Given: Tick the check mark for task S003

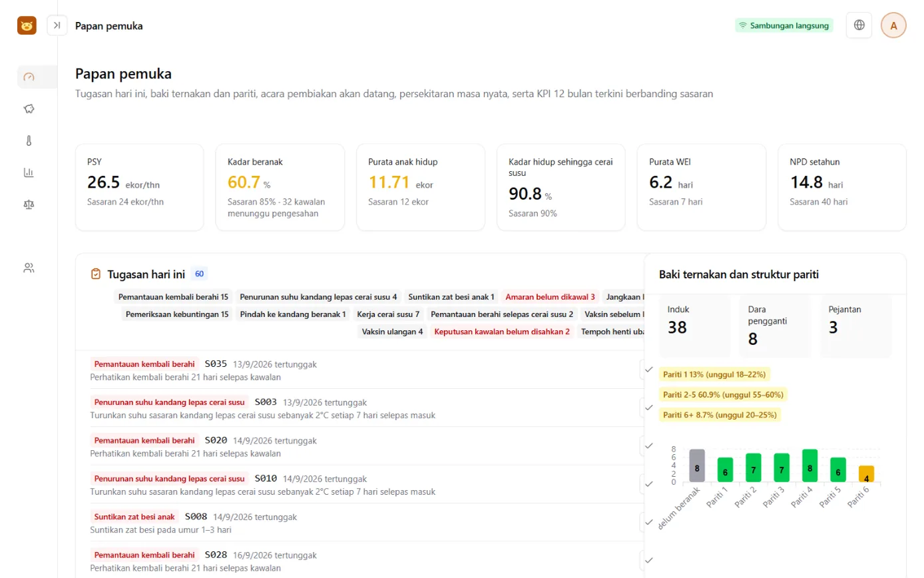Looking at the screenshot, I should 648,408.
